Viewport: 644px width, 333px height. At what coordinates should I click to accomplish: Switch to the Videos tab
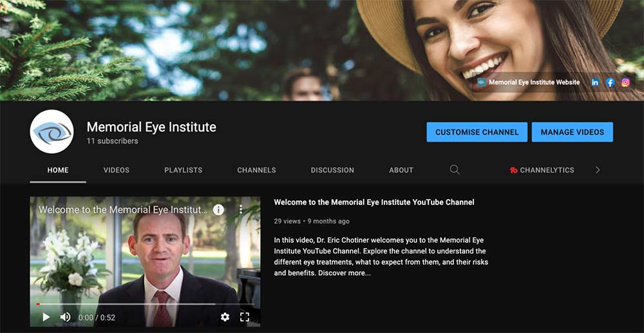(x=117, y=170)
